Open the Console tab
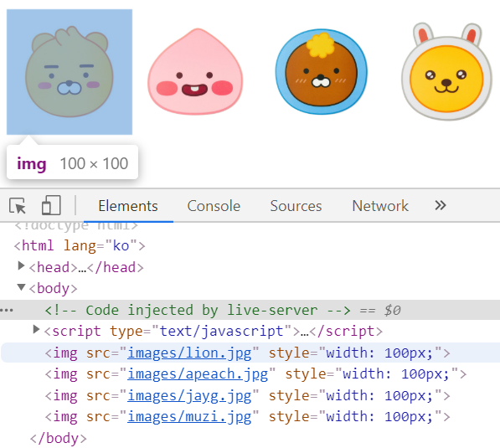The width and height of the screenshot is (500, 448). point(214,206)
